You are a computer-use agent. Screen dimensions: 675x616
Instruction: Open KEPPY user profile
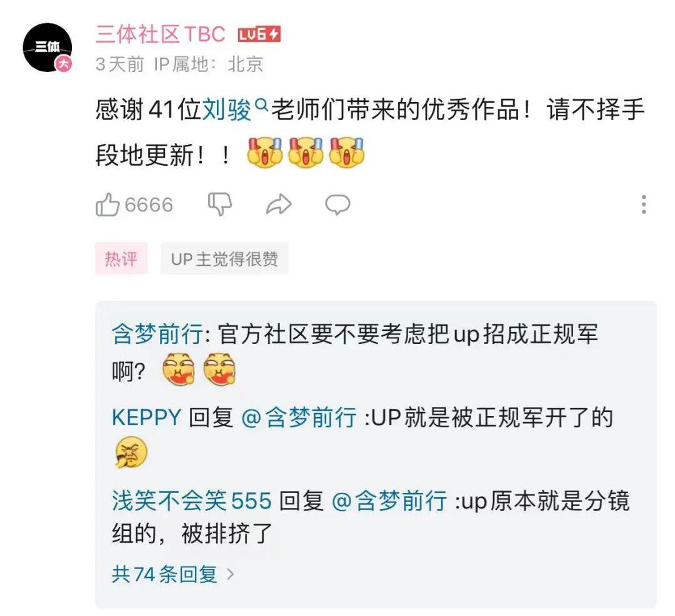(x=146, y=417)
